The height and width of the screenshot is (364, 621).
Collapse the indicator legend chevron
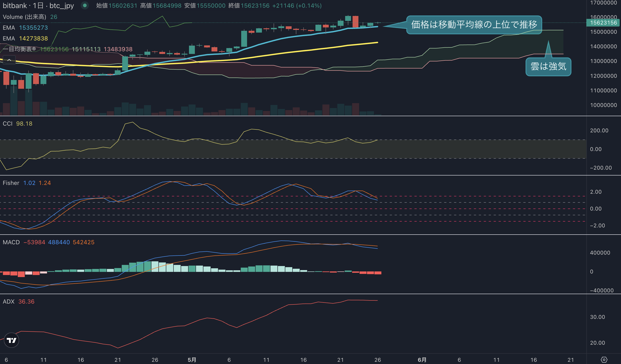click(9, 60)
